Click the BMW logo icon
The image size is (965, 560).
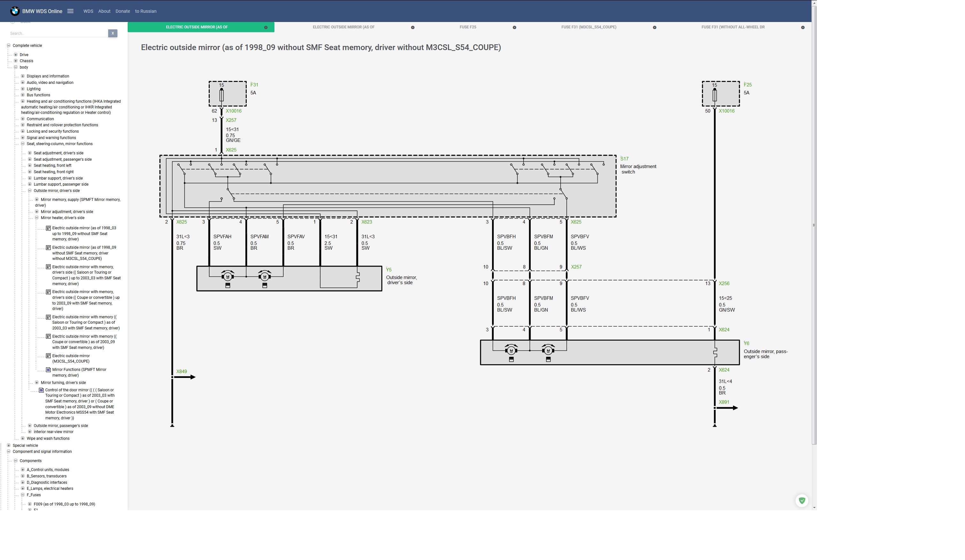click(x=15, y=11)
